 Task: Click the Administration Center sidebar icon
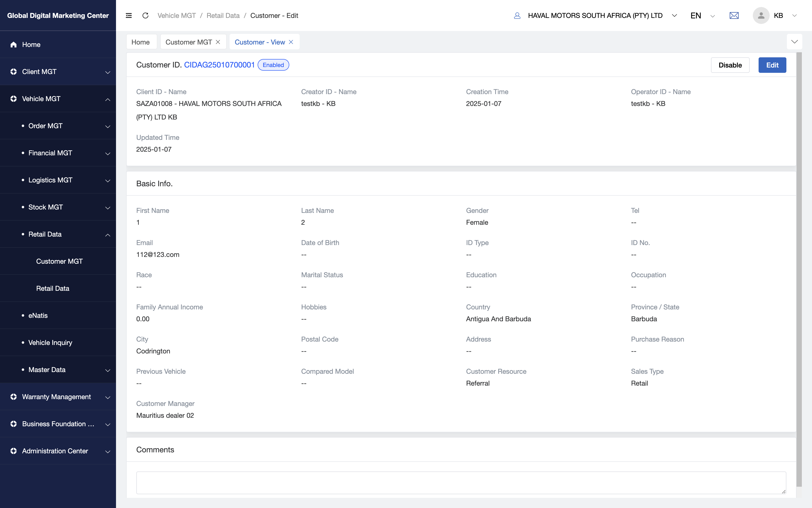14,451
